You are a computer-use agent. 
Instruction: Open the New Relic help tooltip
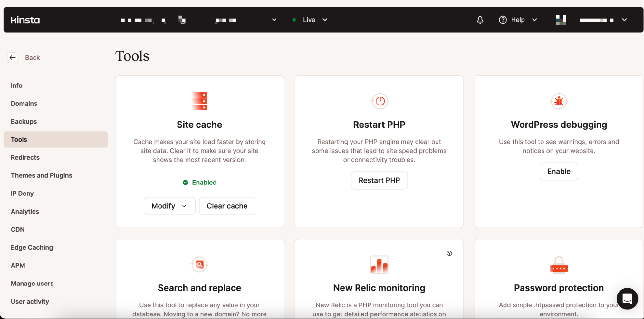click(449, 253)
